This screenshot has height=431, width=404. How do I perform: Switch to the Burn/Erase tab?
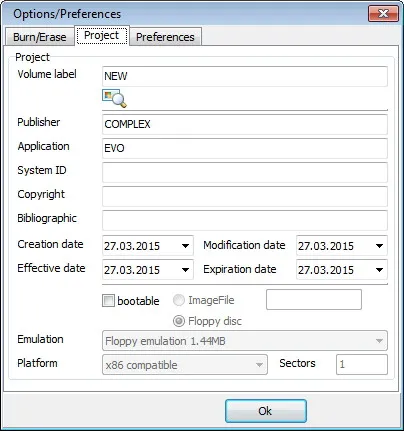pyautogui.click(x=39, y=37)
